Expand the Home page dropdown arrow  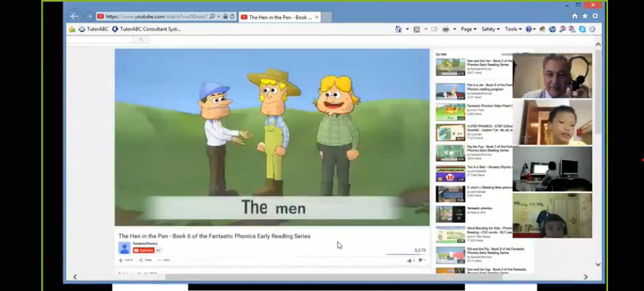pyautogui.click(x=407, y=29)
